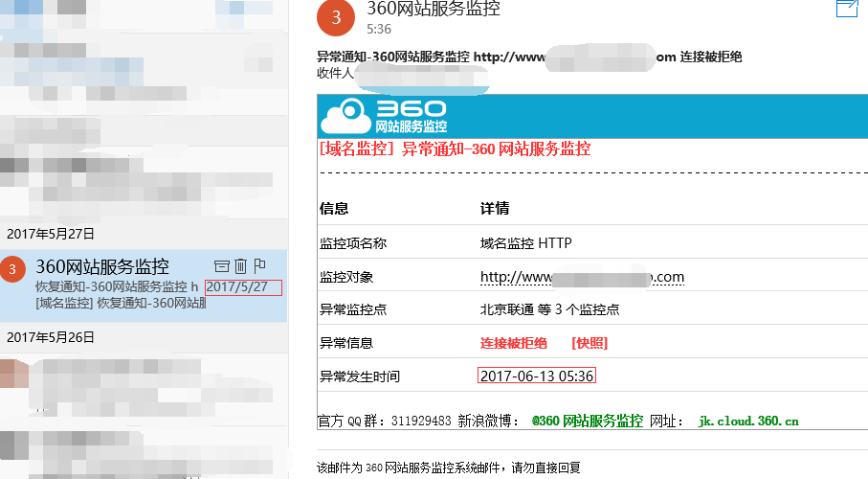Select the 2017年5月26日 date group header
The image size is (868, 479).
coord(51,337)
